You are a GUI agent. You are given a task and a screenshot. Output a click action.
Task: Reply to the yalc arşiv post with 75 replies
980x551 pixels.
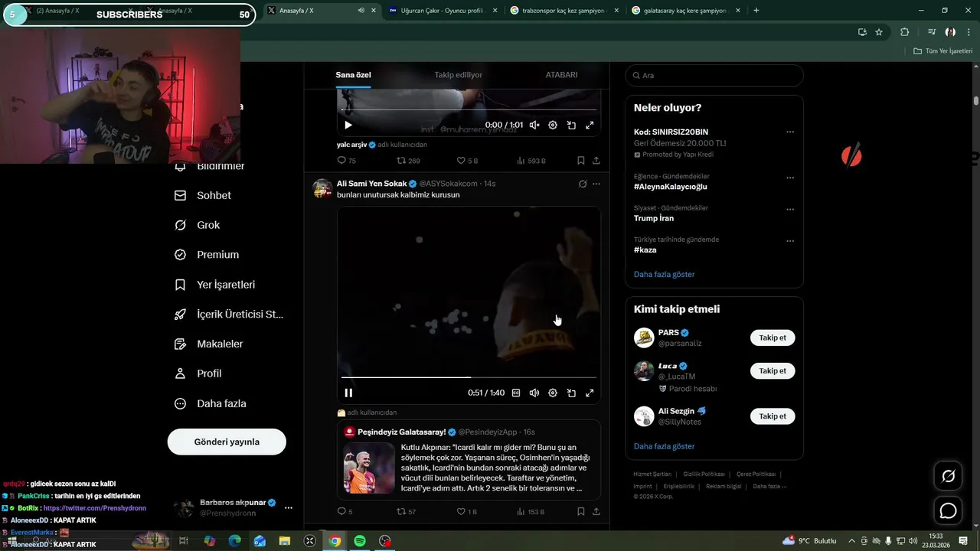[346, 161]
